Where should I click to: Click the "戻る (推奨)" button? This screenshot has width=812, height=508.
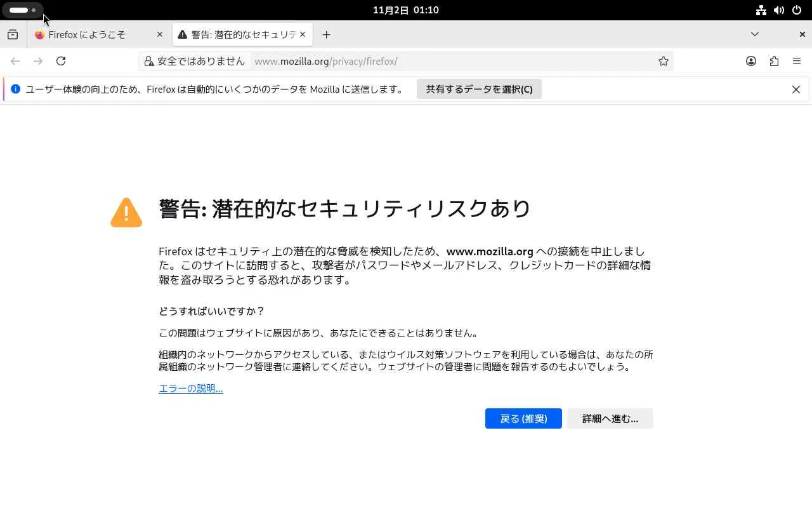(x=523, y=418)
